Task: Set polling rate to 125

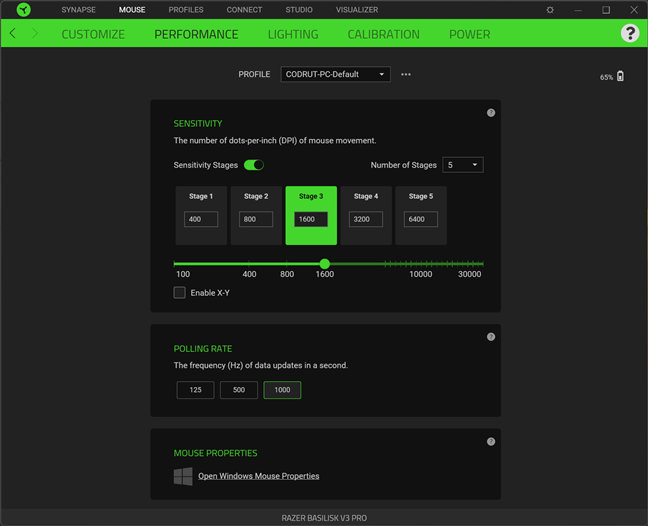Action: point(195,390)
